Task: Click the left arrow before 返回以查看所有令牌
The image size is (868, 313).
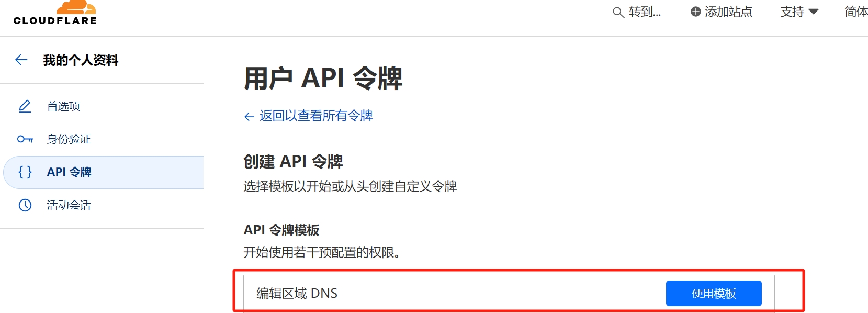Action: coord(249,117)
